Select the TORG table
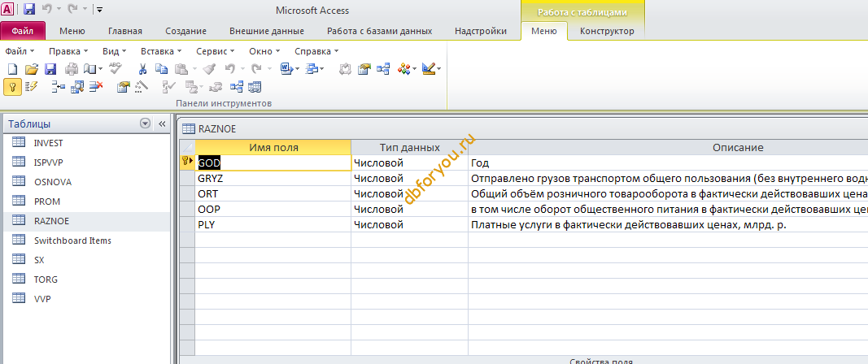Image resolution: width=868 pixels, height=364 pixels. (x=46, y=279)
